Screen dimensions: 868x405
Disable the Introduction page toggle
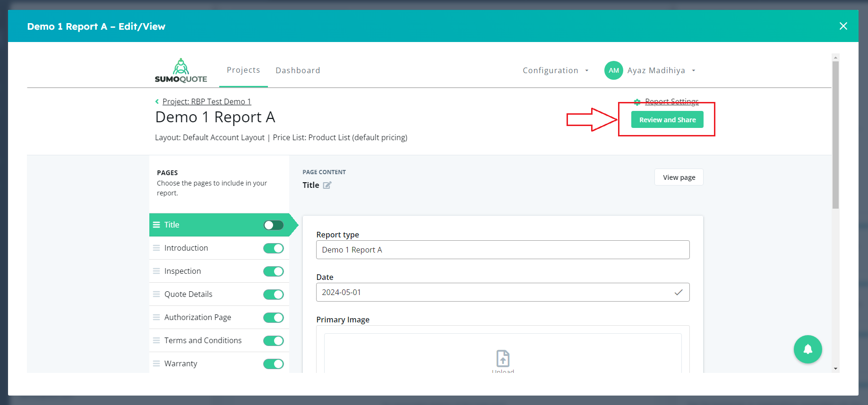coord(274,248)
